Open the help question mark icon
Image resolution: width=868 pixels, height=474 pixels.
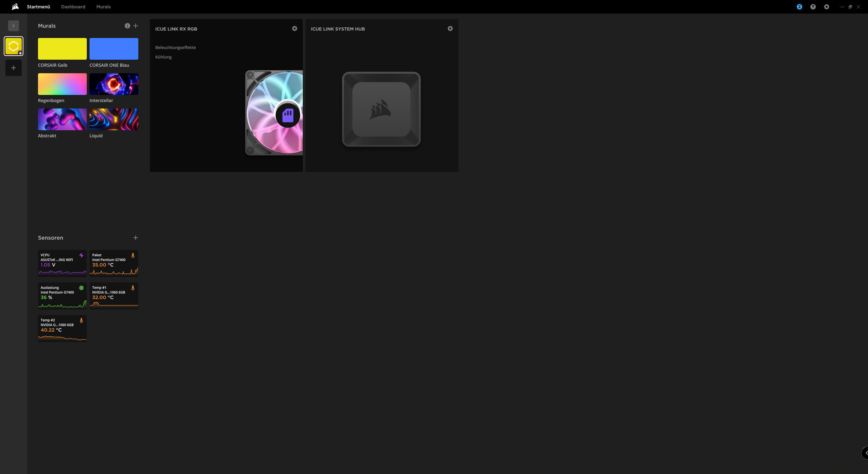click(x=813, y=7)
